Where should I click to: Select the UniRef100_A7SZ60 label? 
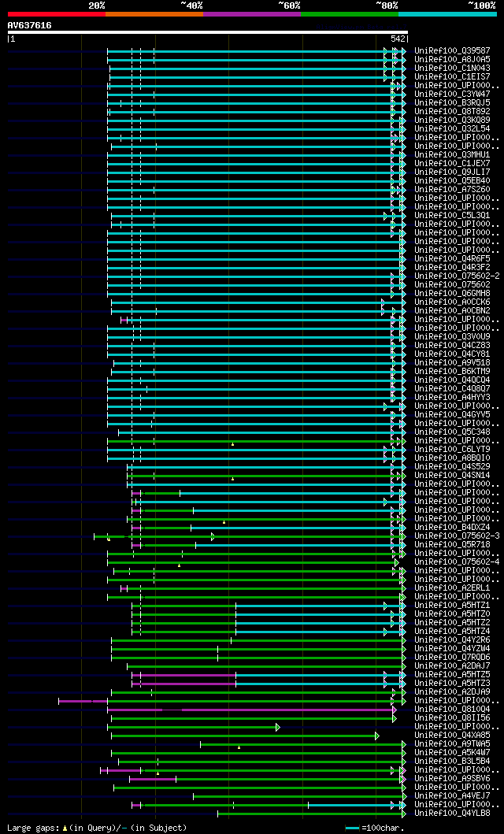pos(453,189)
